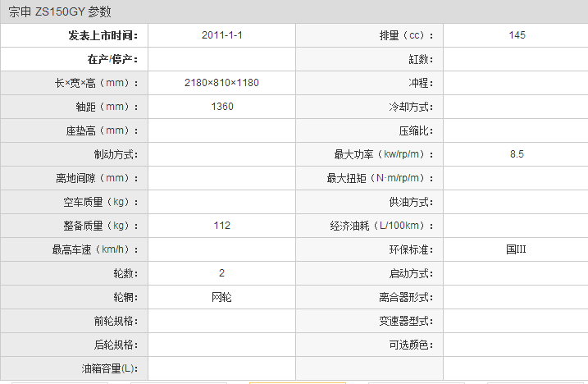
Task: Select the 1360 wheelbase value
Action: coord(222,107)
